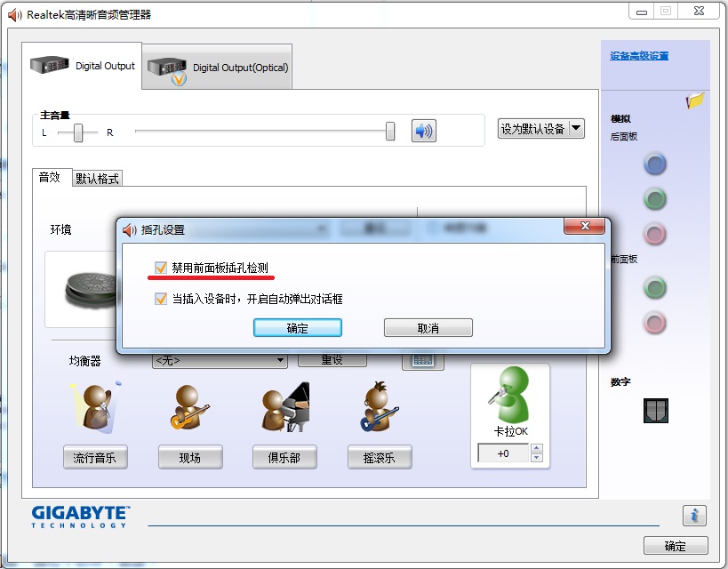Click 取消 in the 插孔设置 dialog
728x569 pixels.
[x=428, y=328]
